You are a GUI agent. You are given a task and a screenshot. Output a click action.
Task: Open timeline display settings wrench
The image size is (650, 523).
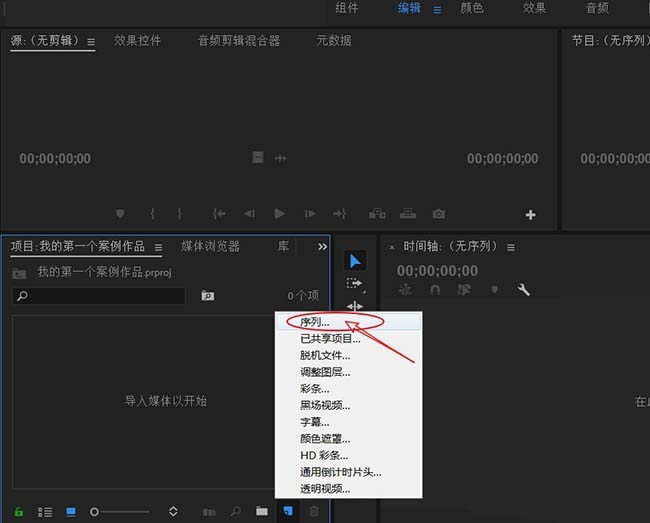(x=523, y=289)
